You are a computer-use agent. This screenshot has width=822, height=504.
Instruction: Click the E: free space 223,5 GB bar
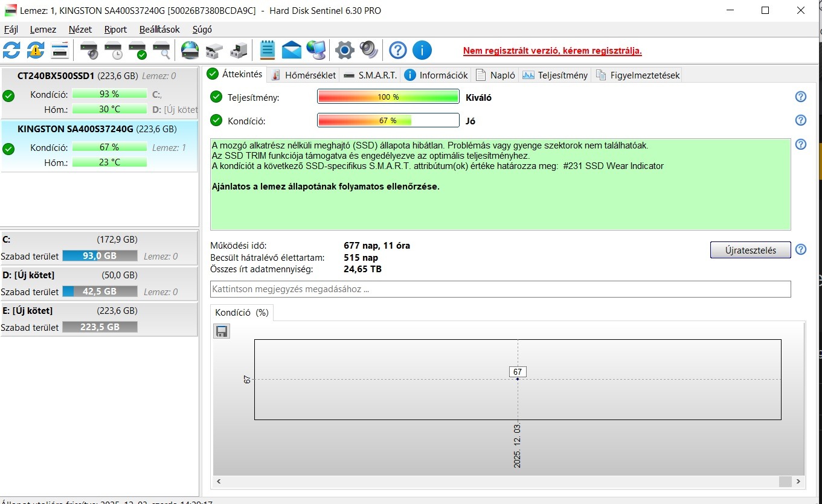pos(100,327)
